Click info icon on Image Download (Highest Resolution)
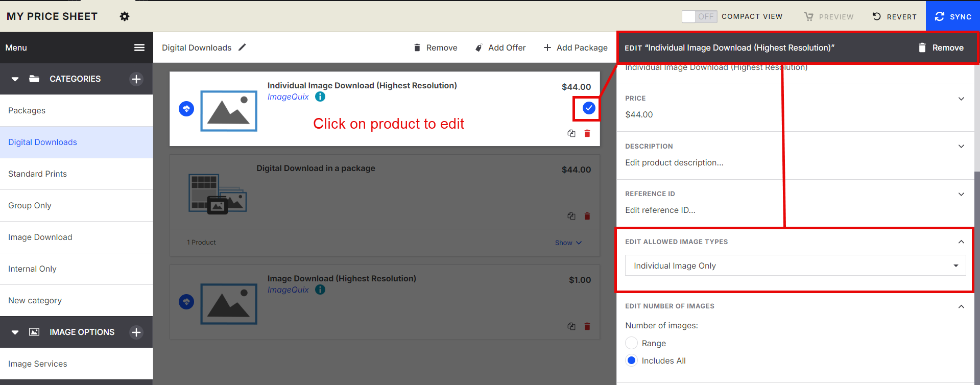This screenshot has height=385, width=980. pos(320,290)
